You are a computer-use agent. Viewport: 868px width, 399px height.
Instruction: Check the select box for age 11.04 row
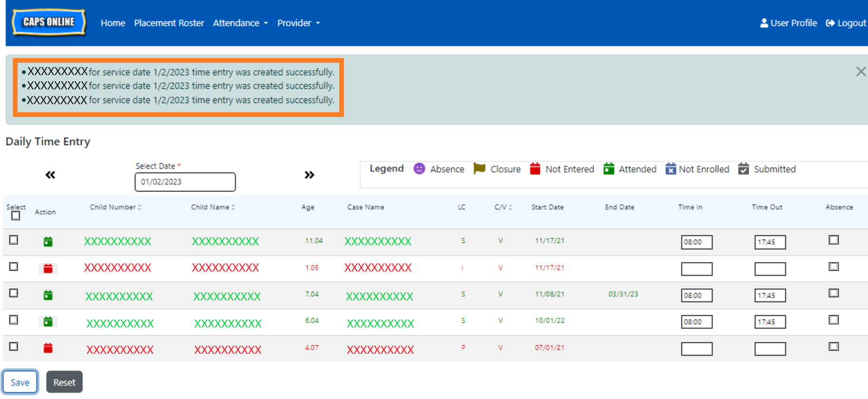point(14,240)
